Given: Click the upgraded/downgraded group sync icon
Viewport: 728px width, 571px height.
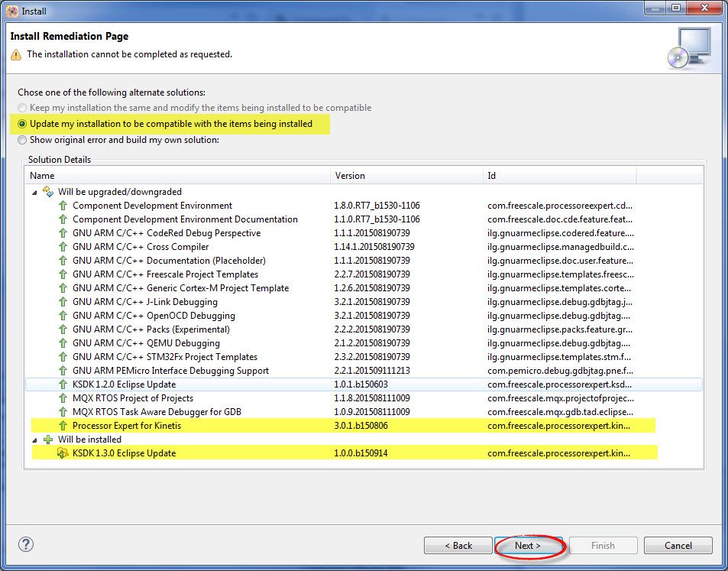Looking at the screenshot, I should pos(48,191).
